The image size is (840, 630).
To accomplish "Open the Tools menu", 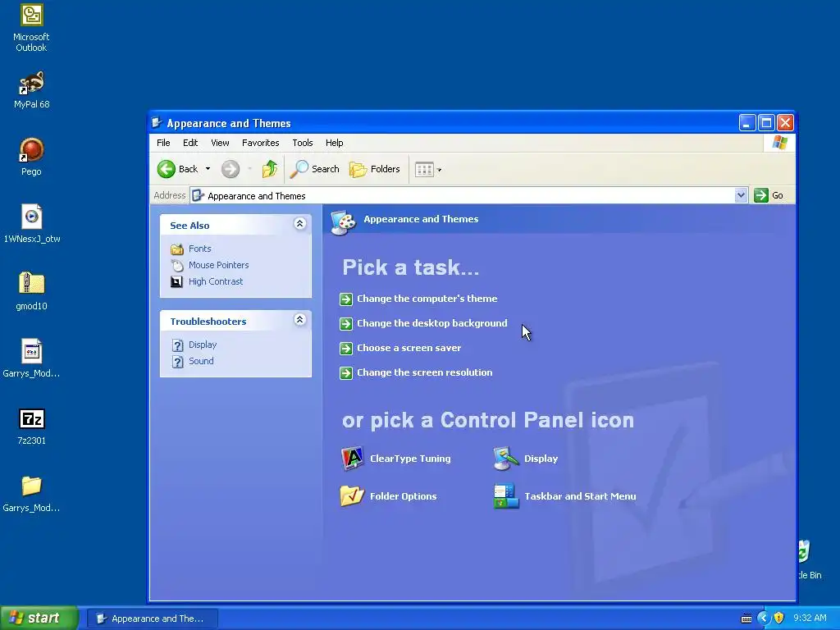I will 302,143.
